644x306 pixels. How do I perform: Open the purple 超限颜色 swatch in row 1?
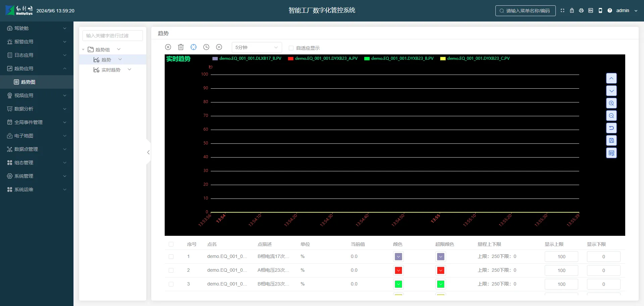(441, 257)
